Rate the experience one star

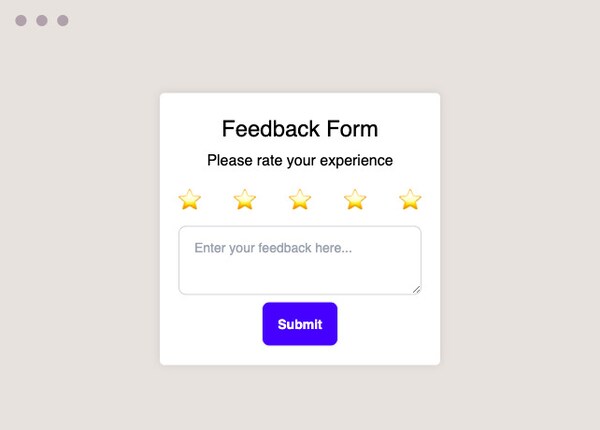tap(190, 200)
